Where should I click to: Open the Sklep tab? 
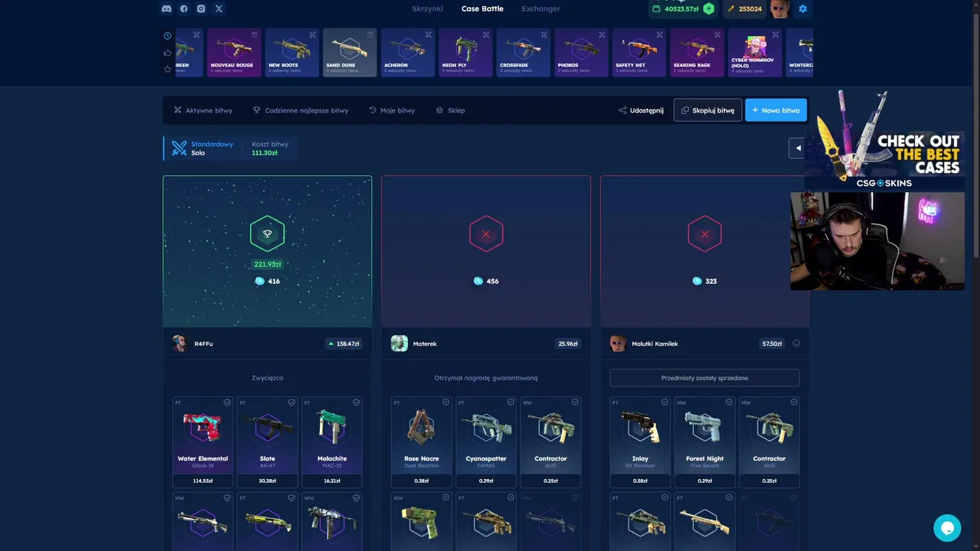pos(450,110)
